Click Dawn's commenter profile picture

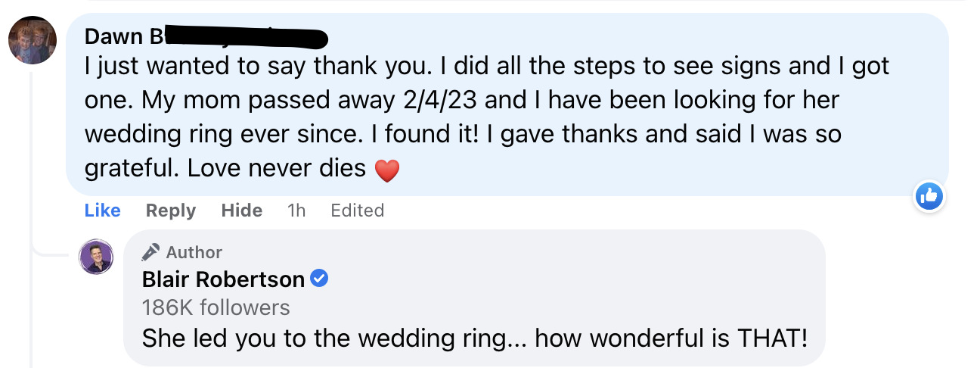pyautogui.click(x=33, y=41)
